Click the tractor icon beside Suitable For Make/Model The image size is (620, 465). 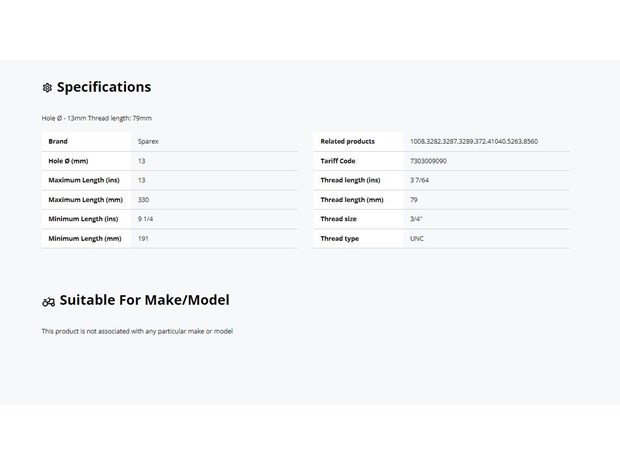[x=49, y=302]
